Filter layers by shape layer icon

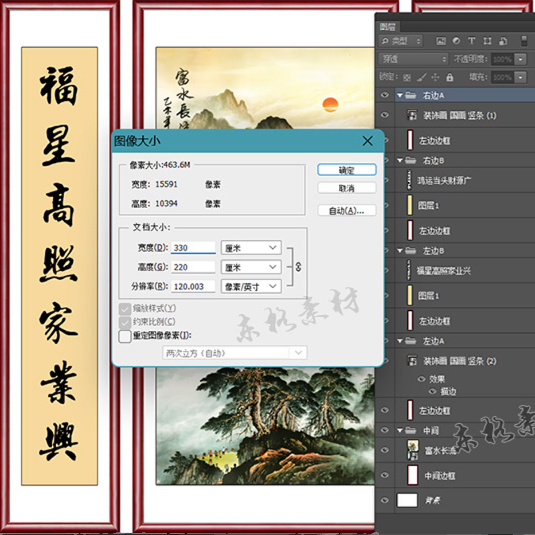(487, 41)
